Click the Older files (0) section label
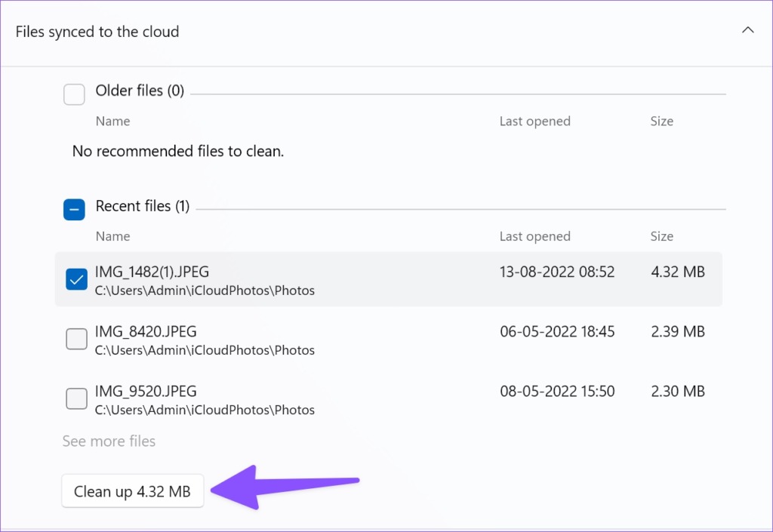The image size is (773, 532). click(x=140, y=90)
